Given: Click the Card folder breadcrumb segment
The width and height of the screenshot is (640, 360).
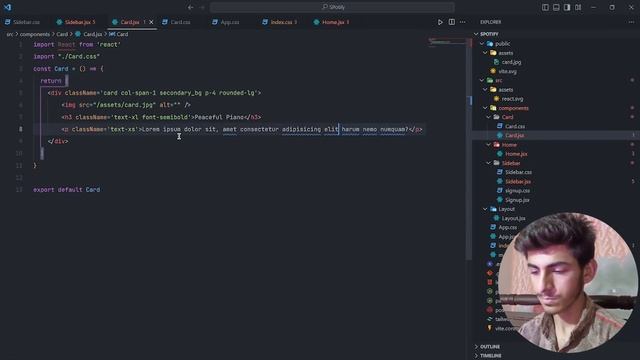Looking at the screenshot, I should (62, 34).
